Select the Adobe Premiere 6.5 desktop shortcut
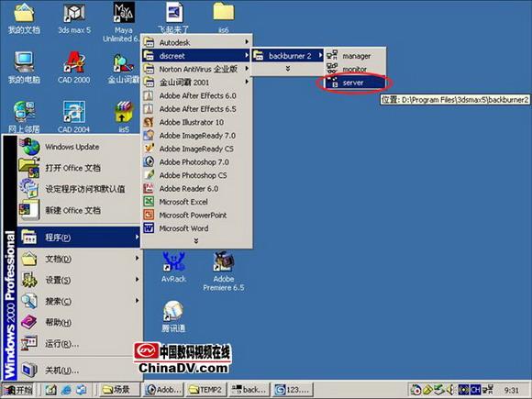 click(223, 272)
